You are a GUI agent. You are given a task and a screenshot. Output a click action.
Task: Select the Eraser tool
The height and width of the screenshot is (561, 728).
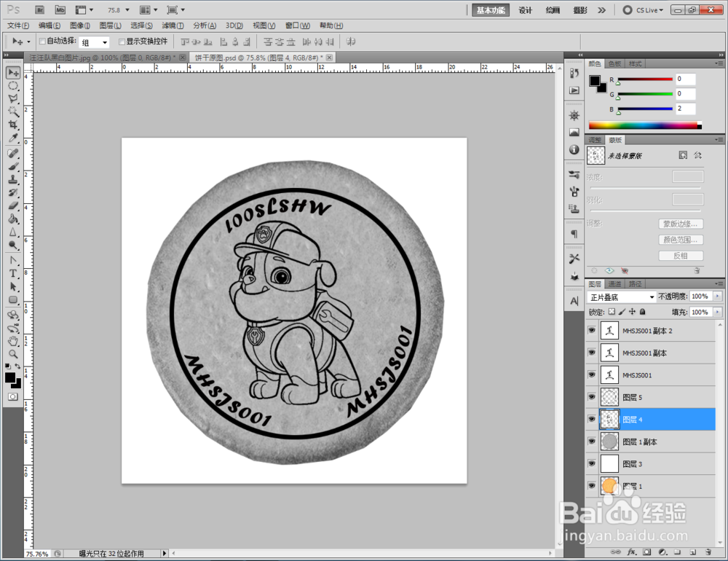pos(13,205)
